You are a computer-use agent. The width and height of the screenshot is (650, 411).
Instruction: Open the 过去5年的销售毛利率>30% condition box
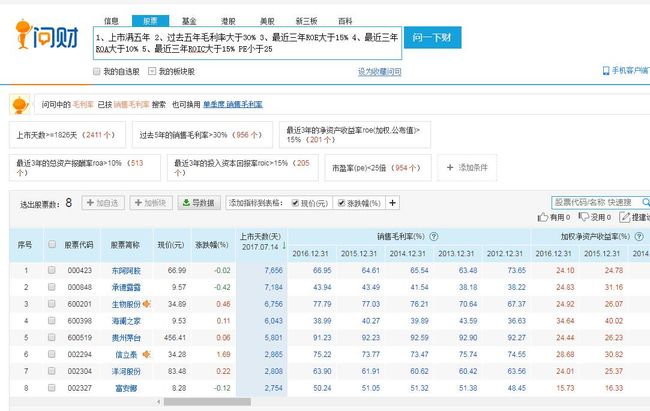pos(202,135)
